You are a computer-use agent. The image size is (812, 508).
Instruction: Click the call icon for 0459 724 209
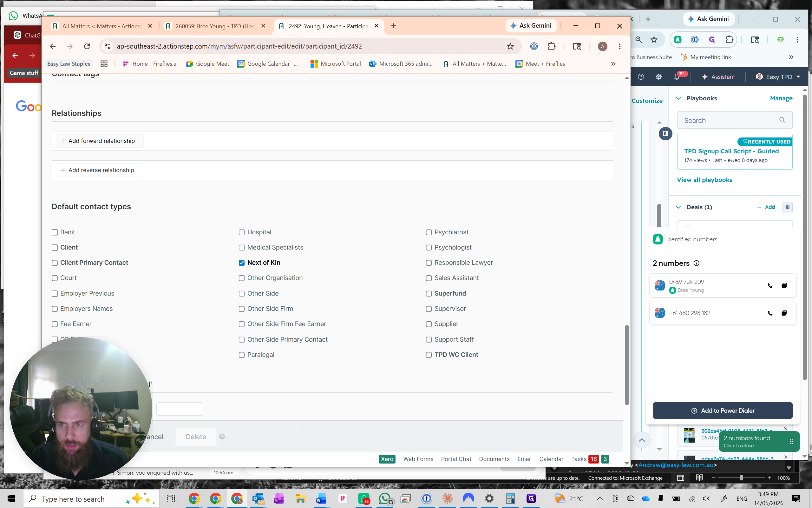[770, 285]
